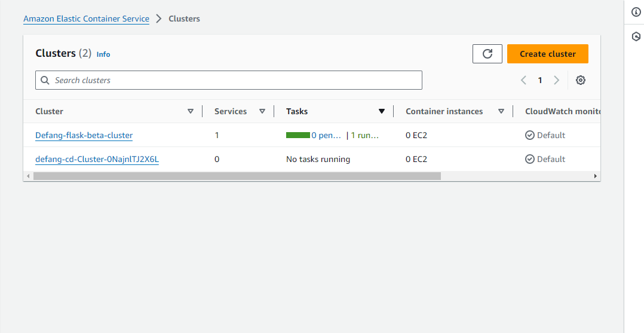
Task: Click 1 running tasks link
Action: (x=364, y=135)
